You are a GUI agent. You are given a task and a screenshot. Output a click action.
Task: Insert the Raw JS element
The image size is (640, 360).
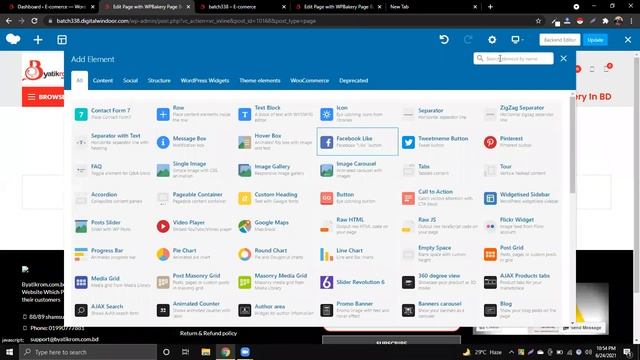coord(439,226)
